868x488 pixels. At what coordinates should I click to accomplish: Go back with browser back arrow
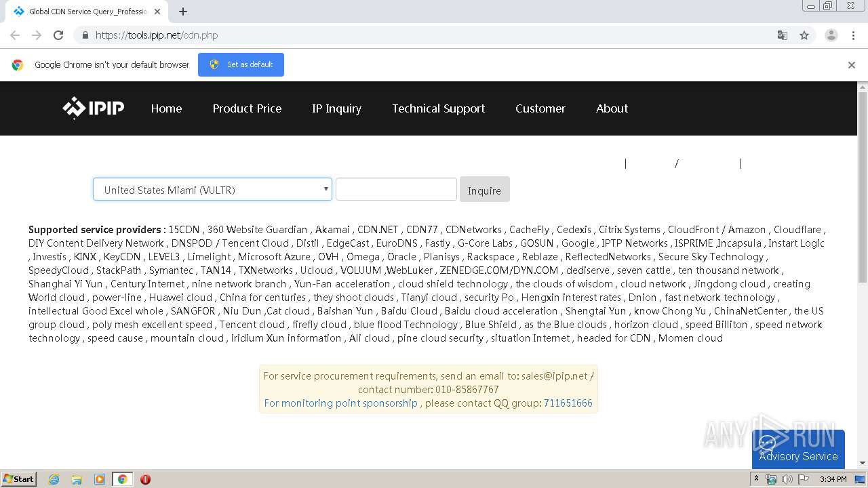click(15, 35)
